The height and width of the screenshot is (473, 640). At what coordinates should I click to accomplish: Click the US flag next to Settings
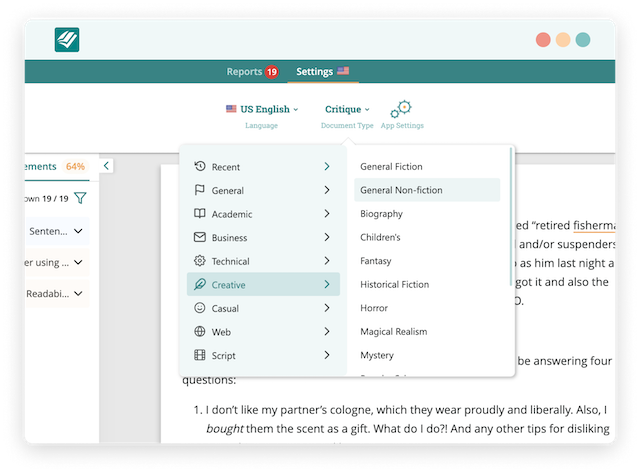[x=343, y=71]
